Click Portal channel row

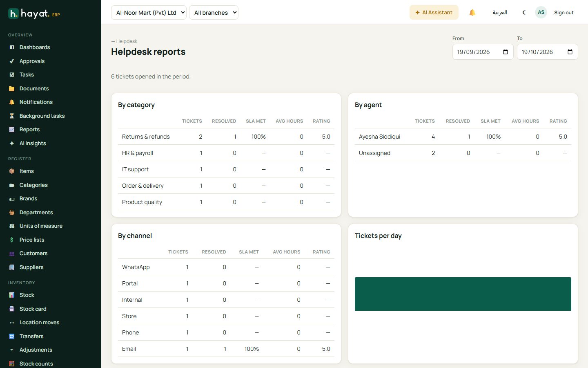[x=226, y=283]
